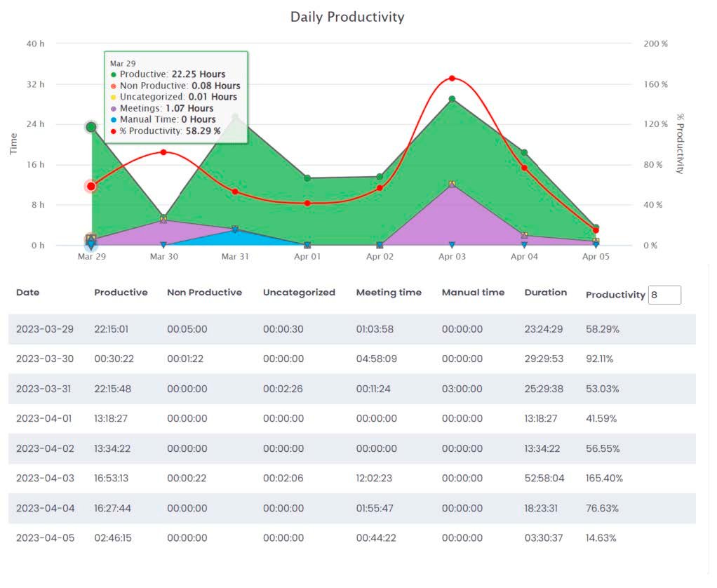
Task: Select the green Productive data point on Apr 03
Action: (x=452, y=100)
